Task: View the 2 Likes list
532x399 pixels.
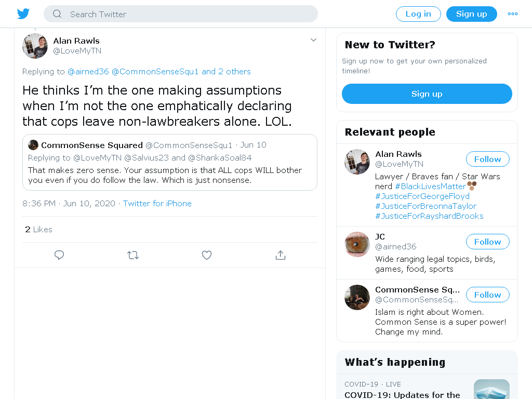Action: coord(38,230)
